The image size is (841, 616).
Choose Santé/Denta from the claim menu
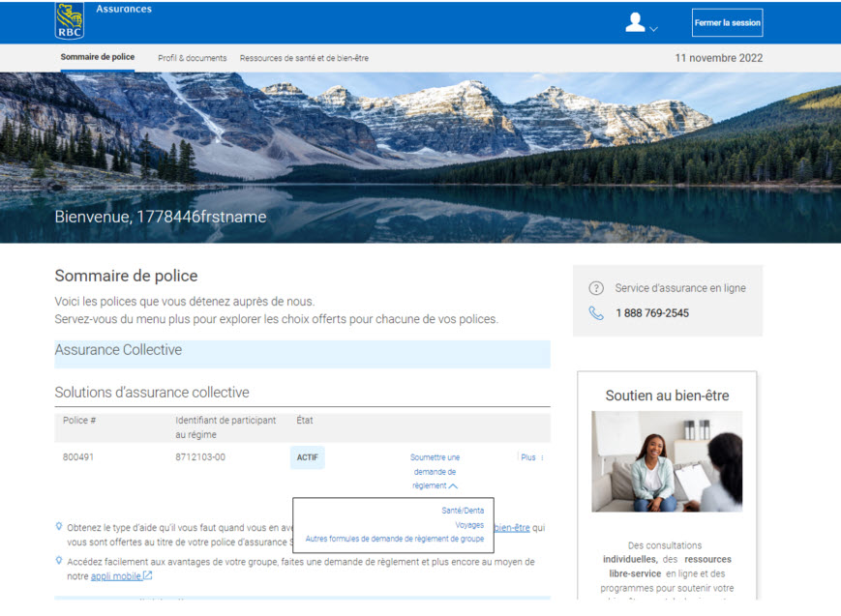(x=463, y=511)
